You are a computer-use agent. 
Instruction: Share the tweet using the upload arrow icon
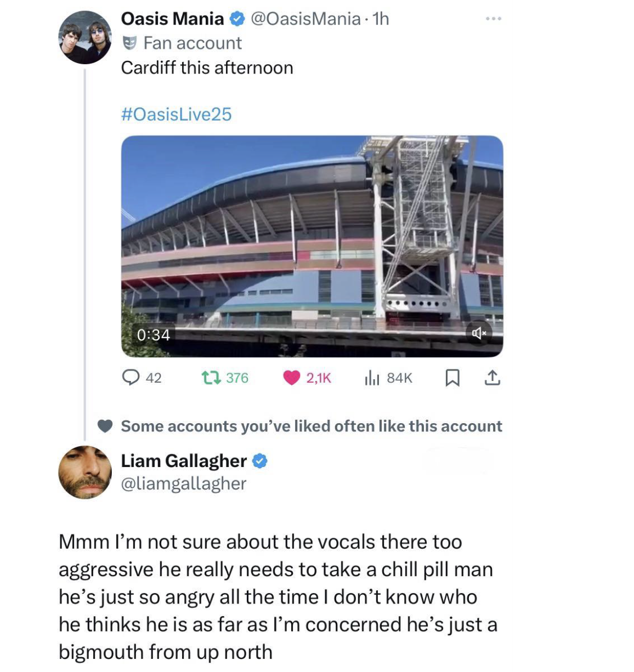[x=493, y=378]
